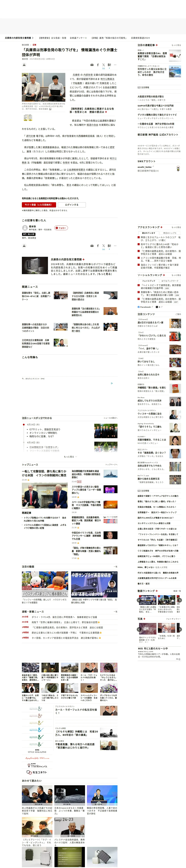Click the ログインする button
Screen dimensions: 186x868
72,205
